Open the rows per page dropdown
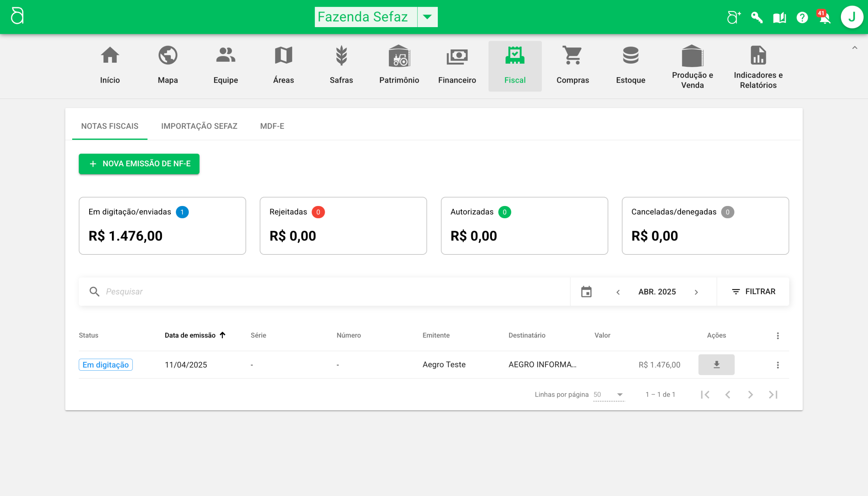 pyautogui.click(x=609, y=394)
